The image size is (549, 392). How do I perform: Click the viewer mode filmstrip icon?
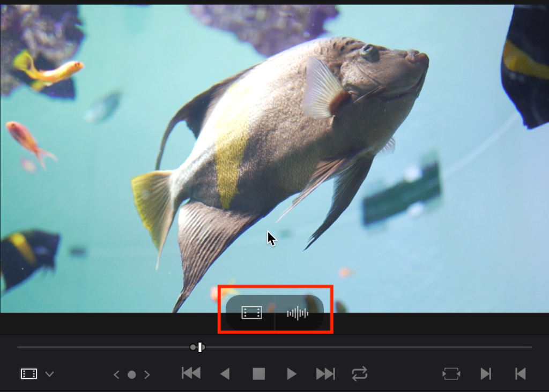click(29, 374)
